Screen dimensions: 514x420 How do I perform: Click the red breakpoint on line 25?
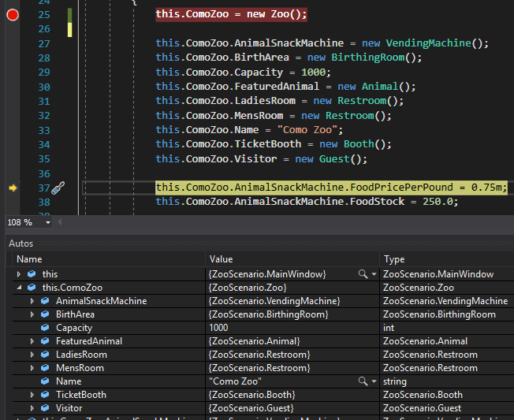(x=13, y=15)
